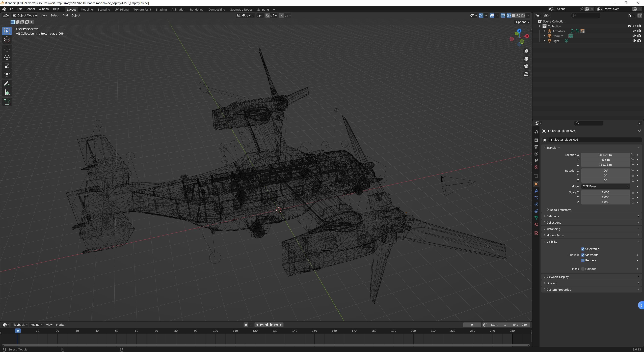Screen dimensions: 644x352
Task: Toggle Show In Viewports checkbox
Action: pyautogui.click(x=583, y=255)
